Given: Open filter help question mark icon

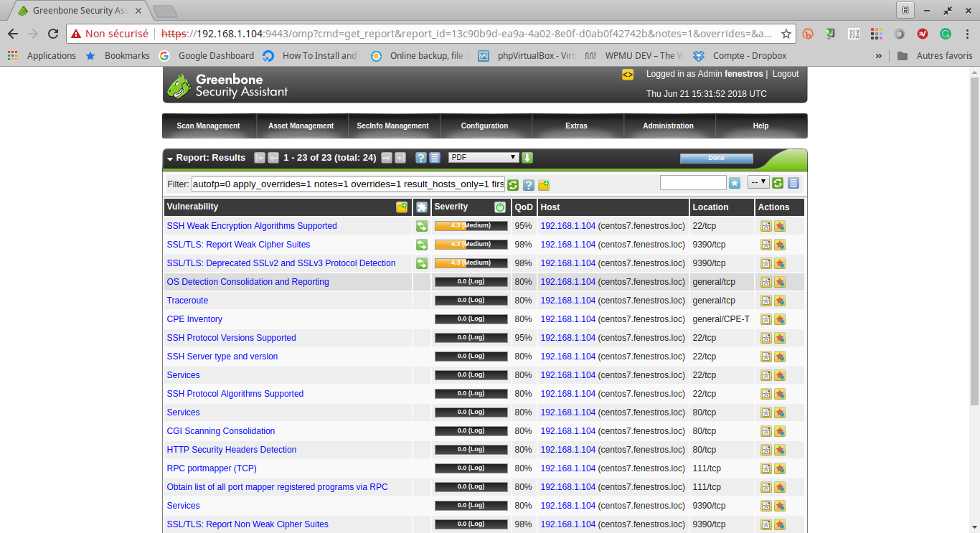Looking at the screenshot, I should pos(528,185).
